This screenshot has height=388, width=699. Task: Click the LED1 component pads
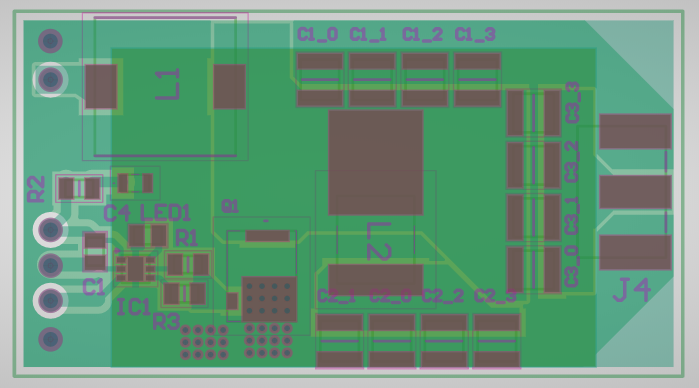148,235
